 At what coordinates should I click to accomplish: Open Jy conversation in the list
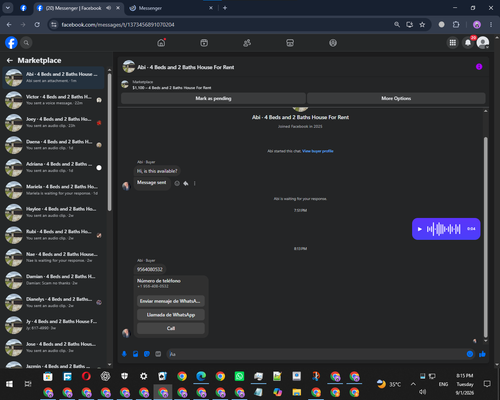pos(53,325)
